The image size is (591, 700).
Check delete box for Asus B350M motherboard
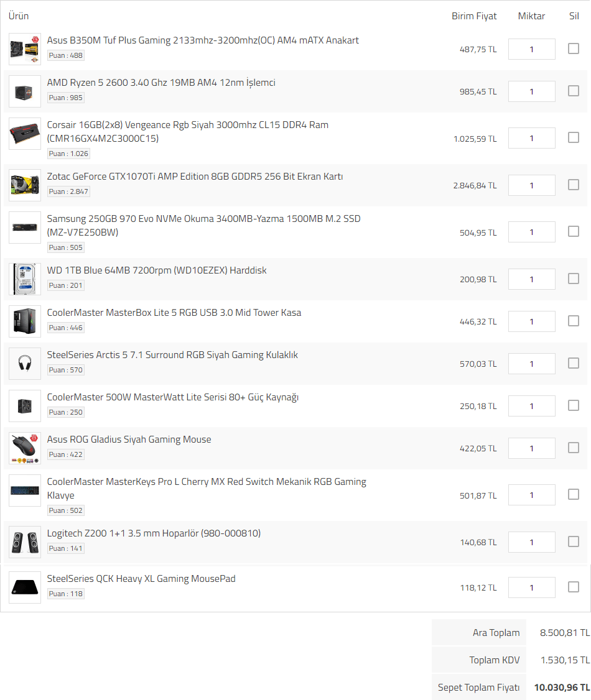[x=574, y=48]
